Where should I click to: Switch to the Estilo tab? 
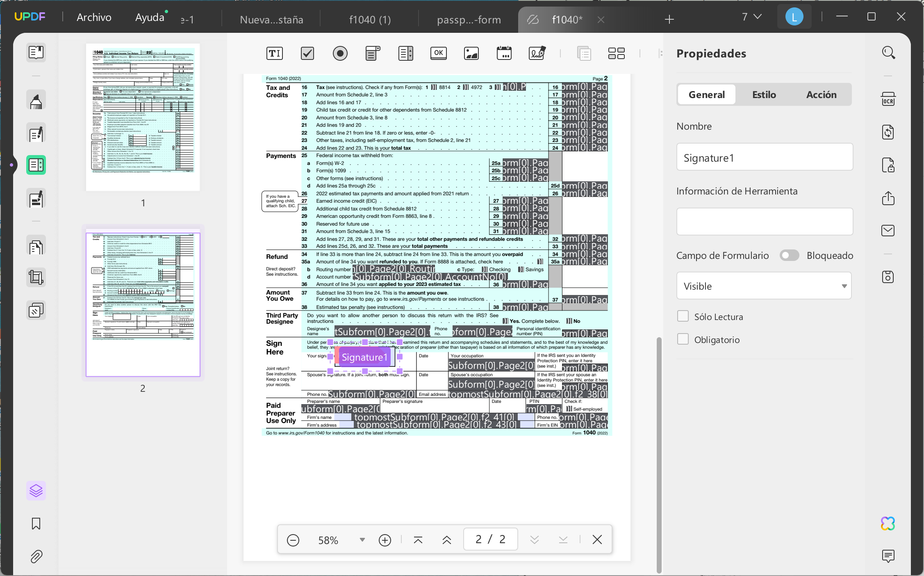pyautogui.click(x=764, y=94)
